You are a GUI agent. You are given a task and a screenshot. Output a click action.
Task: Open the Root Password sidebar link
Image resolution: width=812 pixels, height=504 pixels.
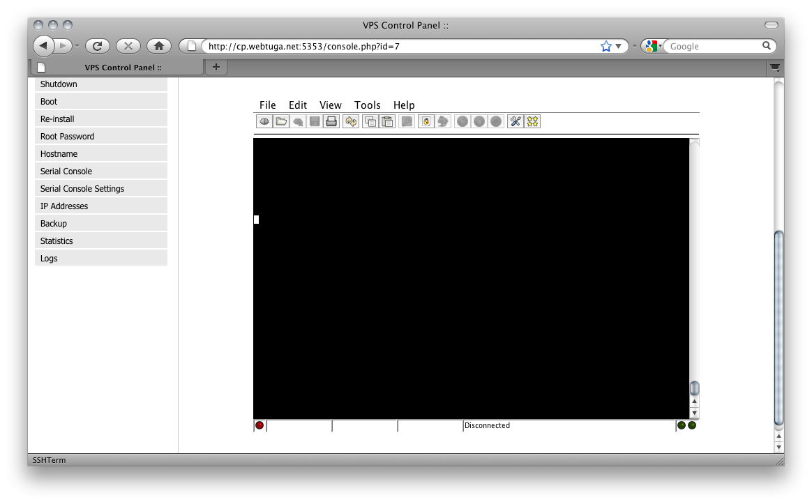pyautogui.click(x=67, y=137)
